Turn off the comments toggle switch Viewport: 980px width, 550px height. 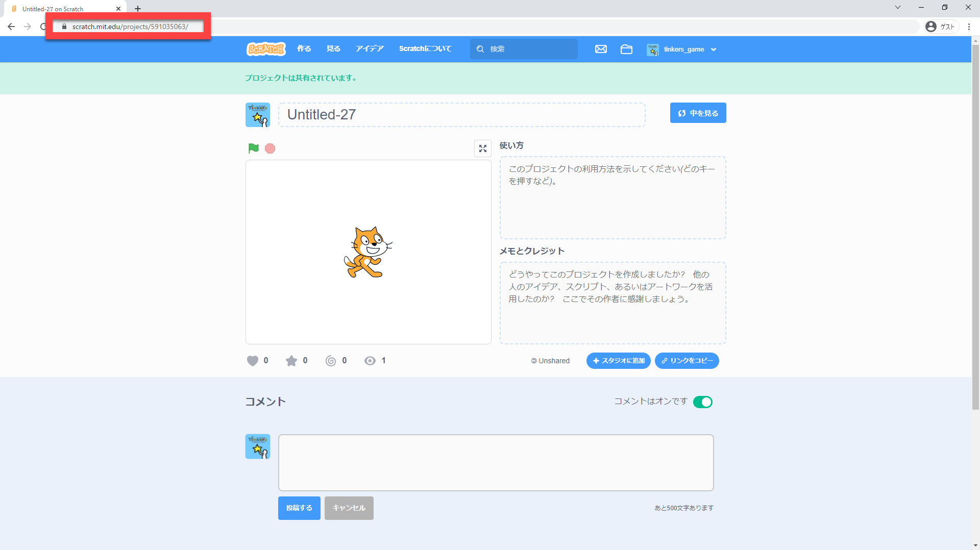click(702, 402)
